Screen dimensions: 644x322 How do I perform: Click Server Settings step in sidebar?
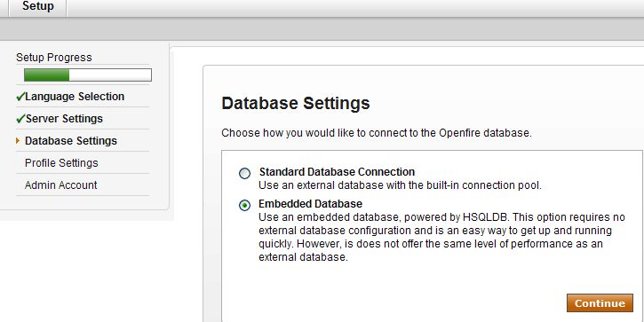64,119
